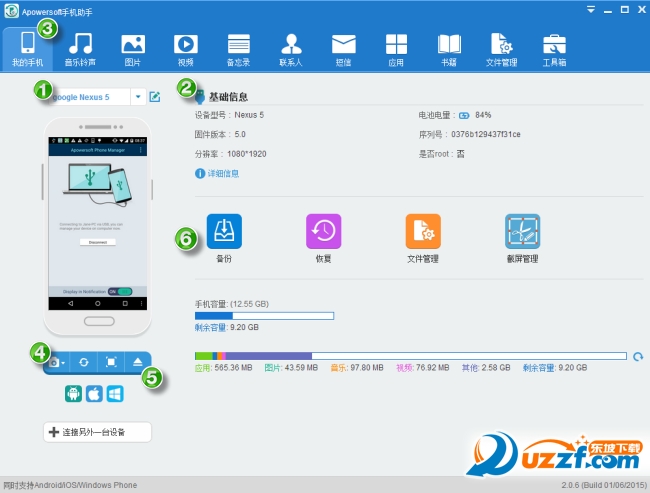Go to the 视频 video tab
The width and height of the screenshot is (650, 493).
coord(185,49)
